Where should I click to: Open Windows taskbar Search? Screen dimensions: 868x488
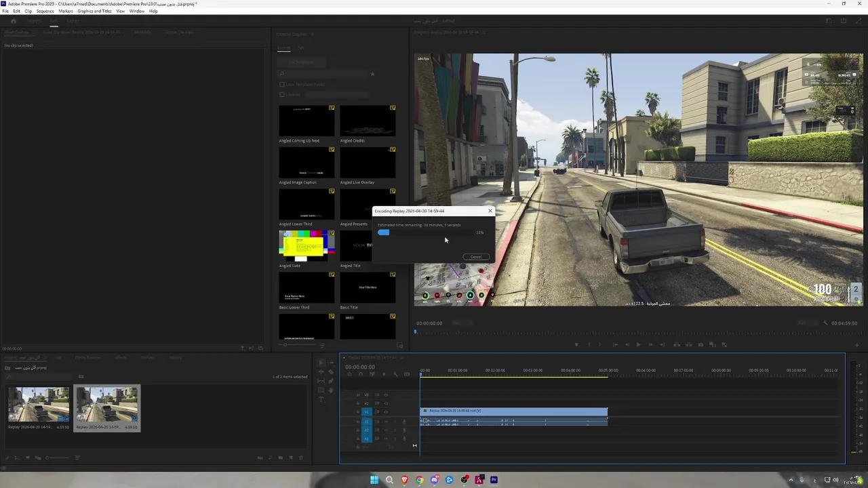pos(389,480)
